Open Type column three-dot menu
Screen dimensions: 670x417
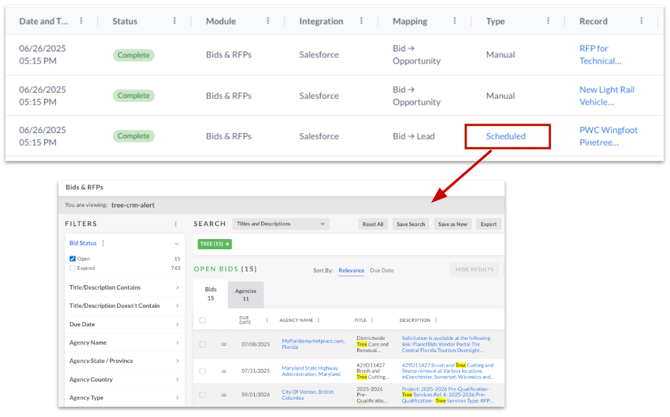tap(548, 21)
